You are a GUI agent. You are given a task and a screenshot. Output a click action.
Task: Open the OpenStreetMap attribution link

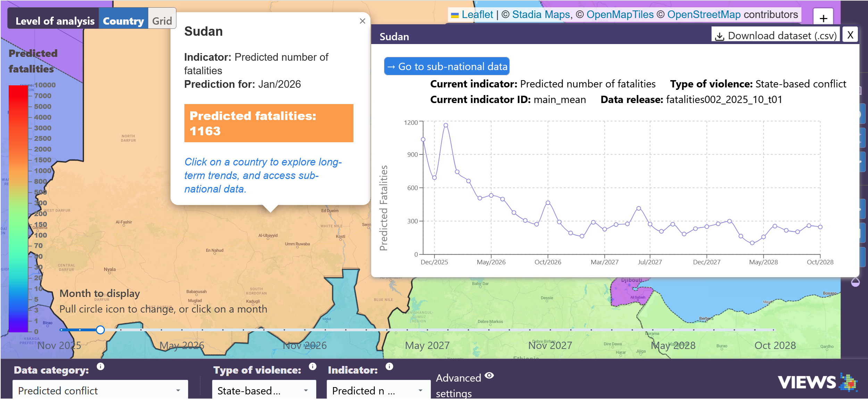click(x=703, y=15)
